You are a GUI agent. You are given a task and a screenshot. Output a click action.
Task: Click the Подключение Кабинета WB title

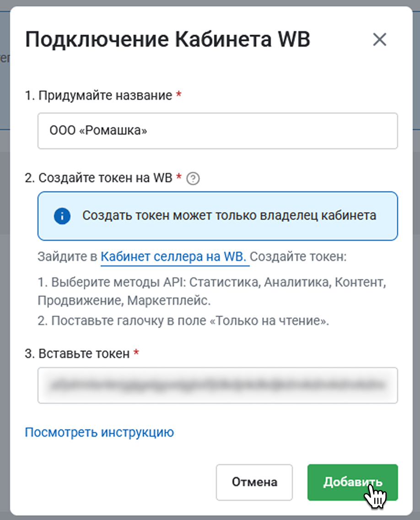tap(168, 39)
